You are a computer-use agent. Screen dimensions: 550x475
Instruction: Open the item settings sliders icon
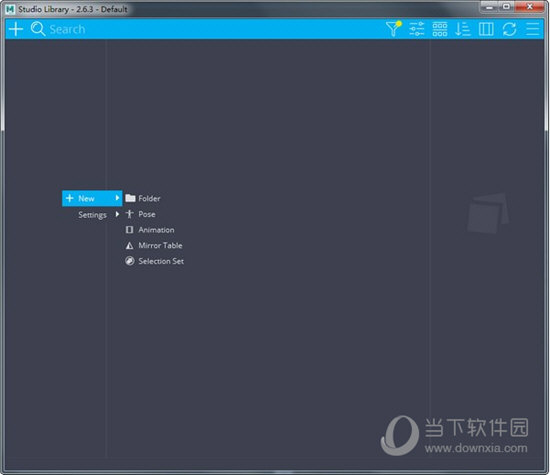point(417,29)
